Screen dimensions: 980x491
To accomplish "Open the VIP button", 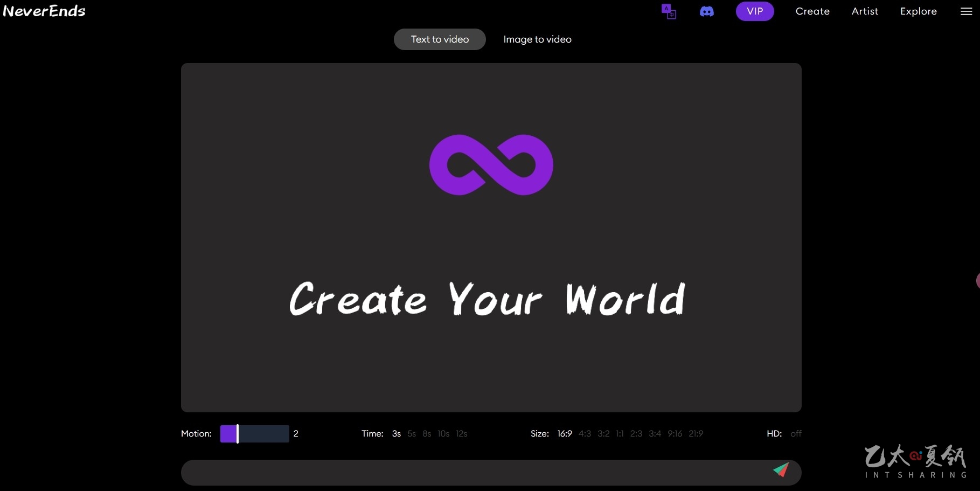I will (x=755, y=11).
